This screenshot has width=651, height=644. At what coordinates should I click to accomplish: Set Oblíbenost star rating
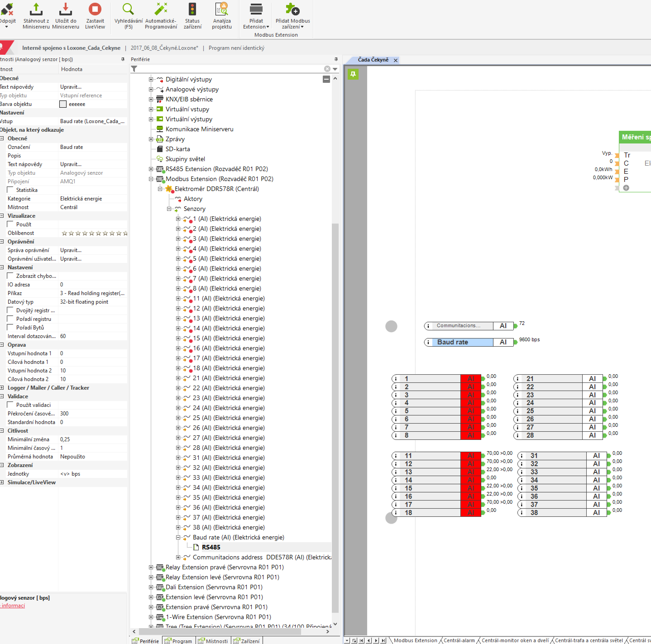pos(94,233)
